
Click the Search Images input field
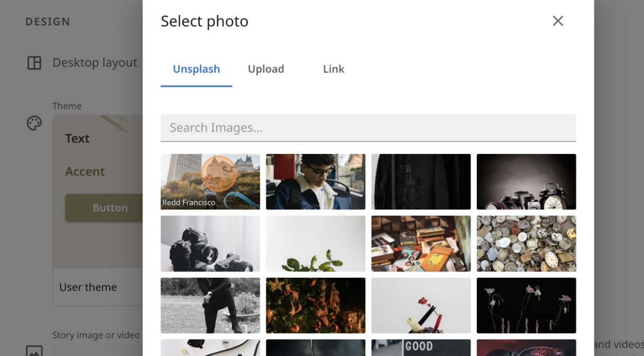(368, 128)
